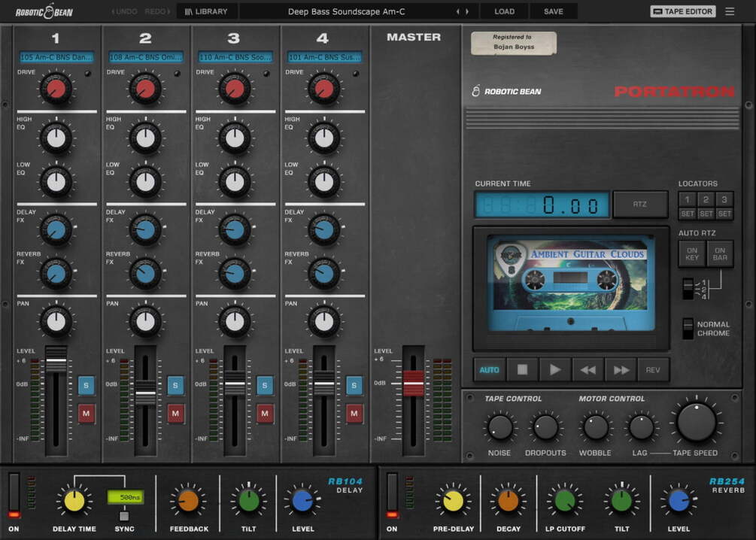The image size is (756, 540).
Task: Click the Dropouts knob
Action: (x=546, y=427)
